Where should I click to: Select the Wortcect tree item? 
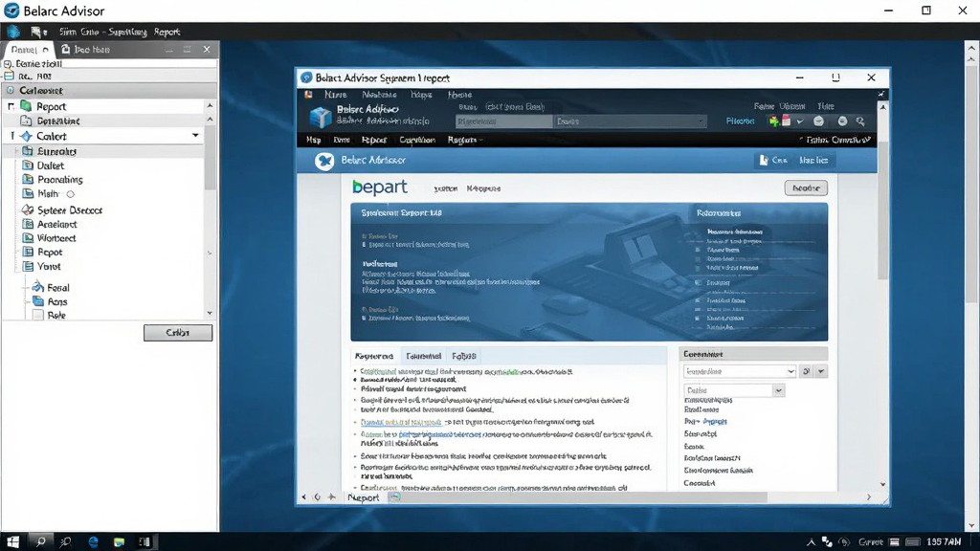[56, 238]
